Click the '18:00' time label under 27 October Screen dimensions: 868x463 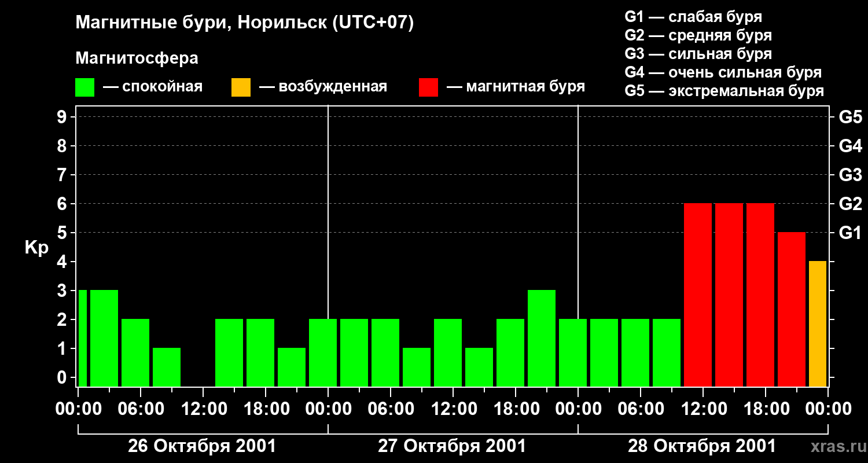pyautogui.click(x=516, y=409)
